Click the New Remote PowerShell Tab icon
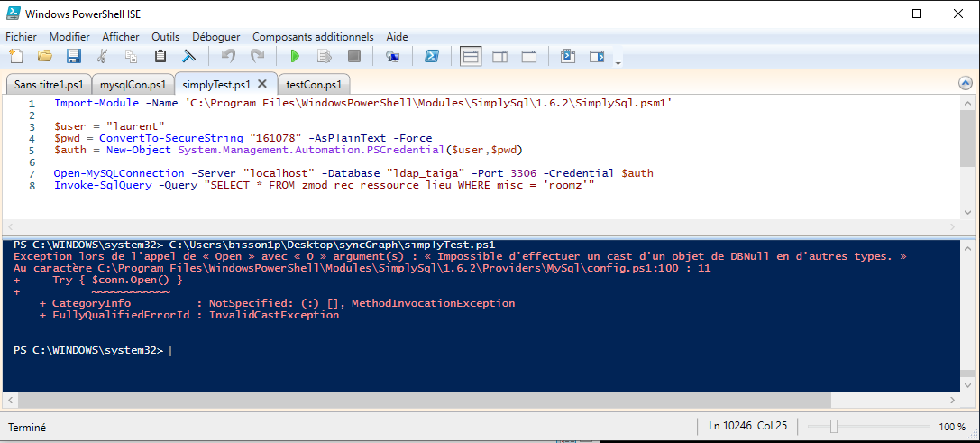Screen dimensions: 980x443 (392, 57)
